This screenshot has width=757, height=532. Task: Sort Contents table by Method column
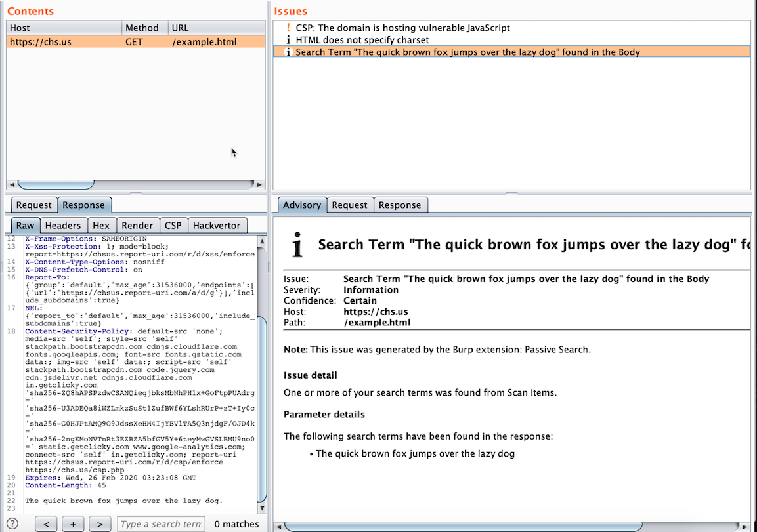[x=144, y=28]
